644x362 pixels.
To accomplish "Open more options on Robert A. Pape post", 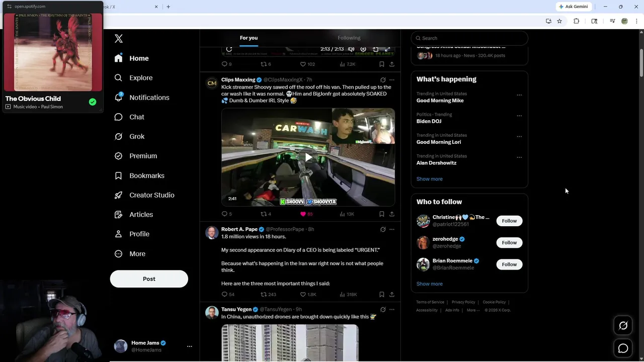I will tap(392, 229).
